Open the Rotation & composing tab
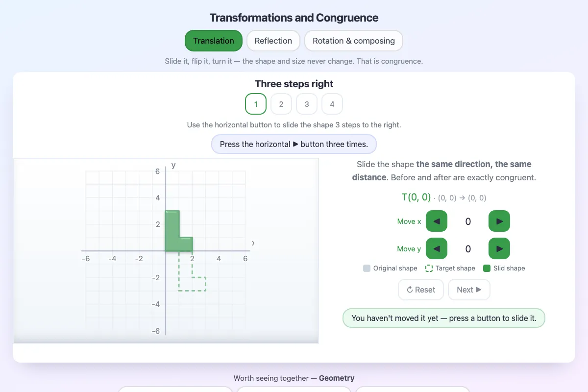Viewport: 588px width, 392px height. 354,41
